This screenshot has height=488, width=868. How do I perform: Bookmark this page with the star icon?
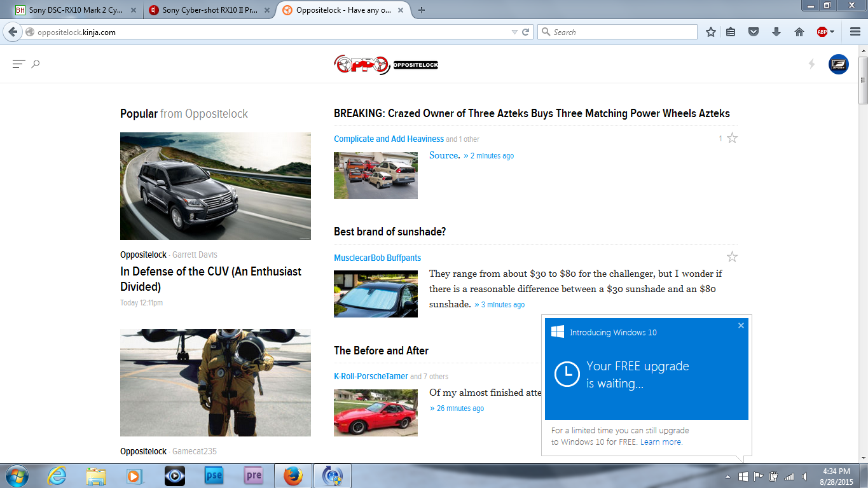(711, 32)
